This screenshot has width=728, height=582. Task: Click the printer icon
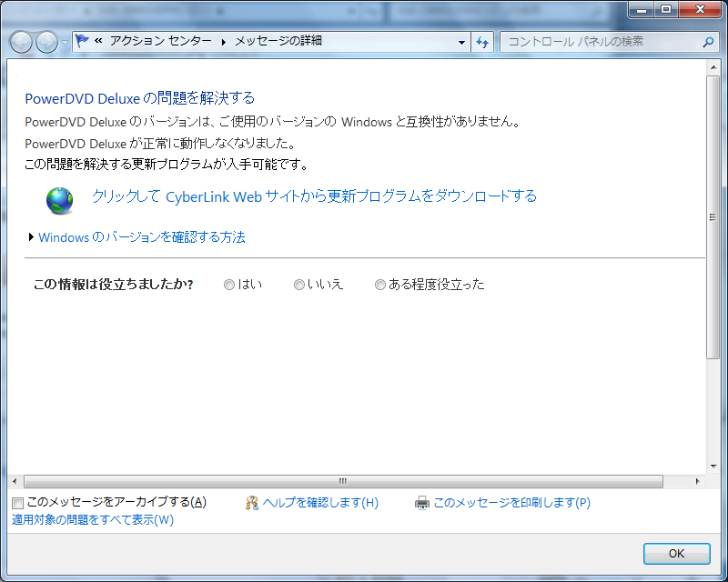(422, 503)
